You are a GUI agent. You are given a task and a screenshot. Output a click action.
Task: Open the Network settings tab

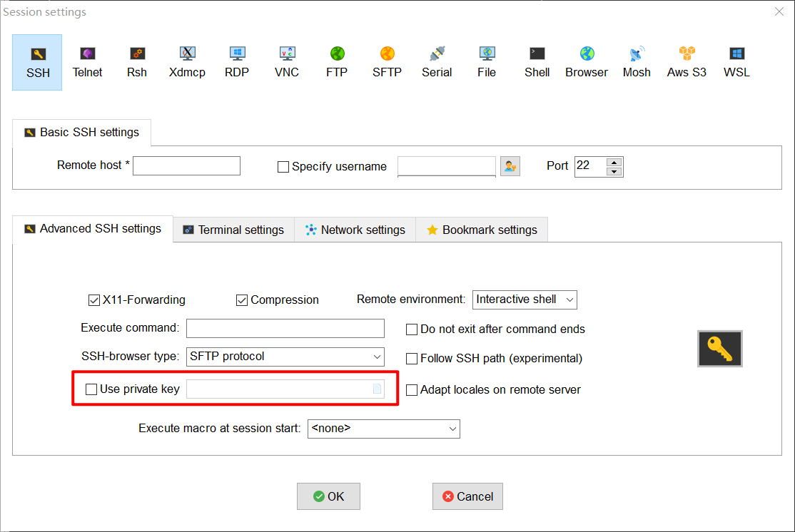pyautogui.click(x=355, y=230)
